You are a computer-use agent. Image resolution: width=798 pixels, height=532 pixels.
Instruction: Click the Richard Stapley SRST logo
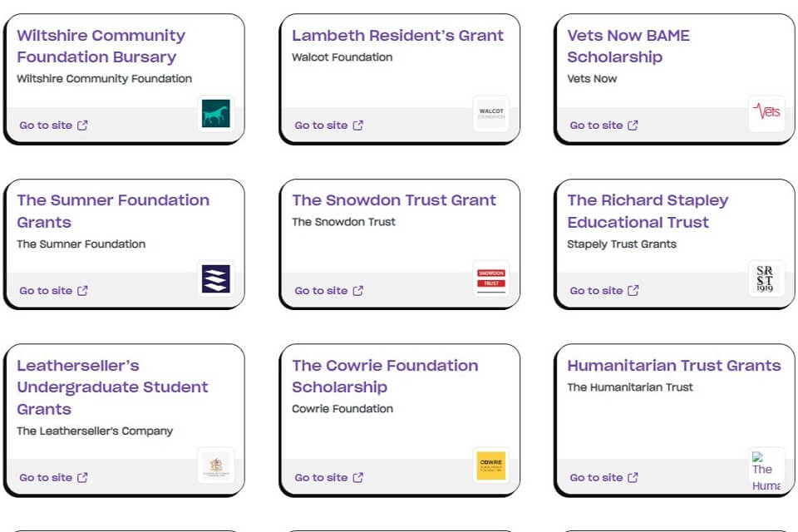tap(766, 279)
